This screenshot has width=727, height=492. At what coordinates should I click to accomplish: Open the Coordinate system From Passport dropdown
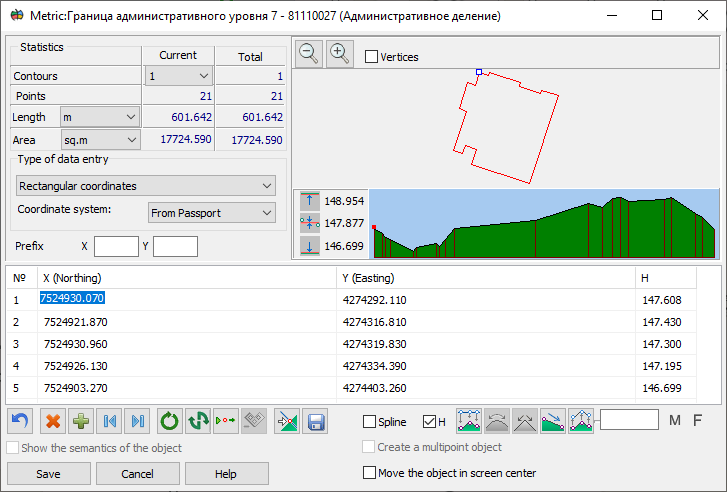point(211,213)
